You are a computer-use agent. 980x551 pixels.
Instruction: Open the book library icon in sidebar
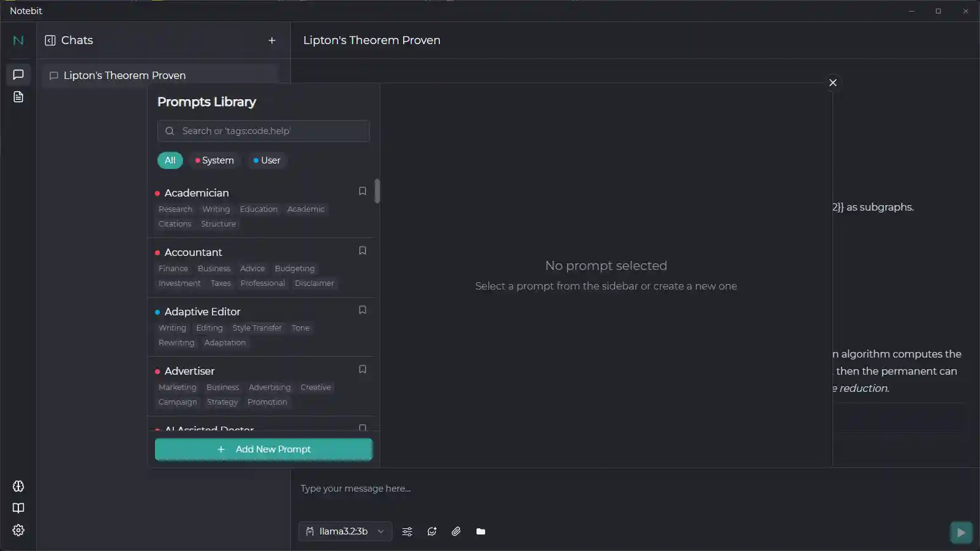[x=18, y=508]
